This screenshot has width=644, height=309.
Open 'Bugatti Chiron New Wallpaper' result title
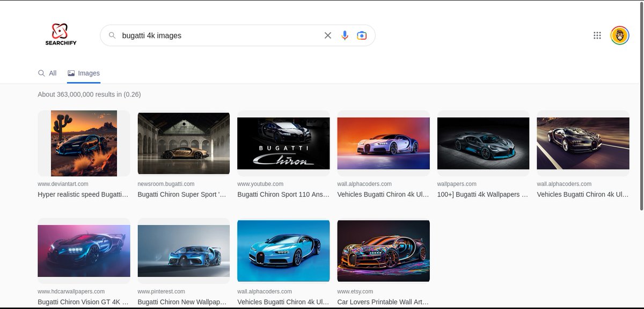click(x=182, y=302)
